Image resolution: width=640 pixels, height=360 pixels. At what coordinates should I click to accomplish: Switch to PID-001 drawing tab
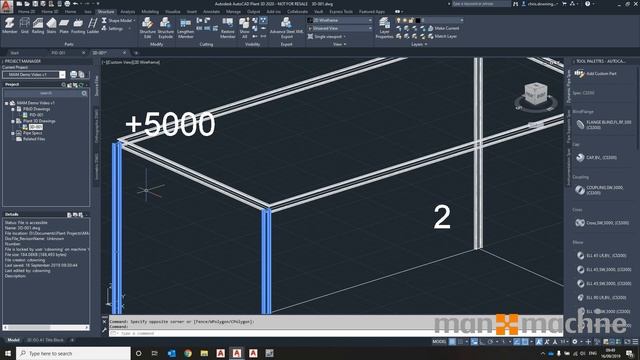(x=58, y=53)
